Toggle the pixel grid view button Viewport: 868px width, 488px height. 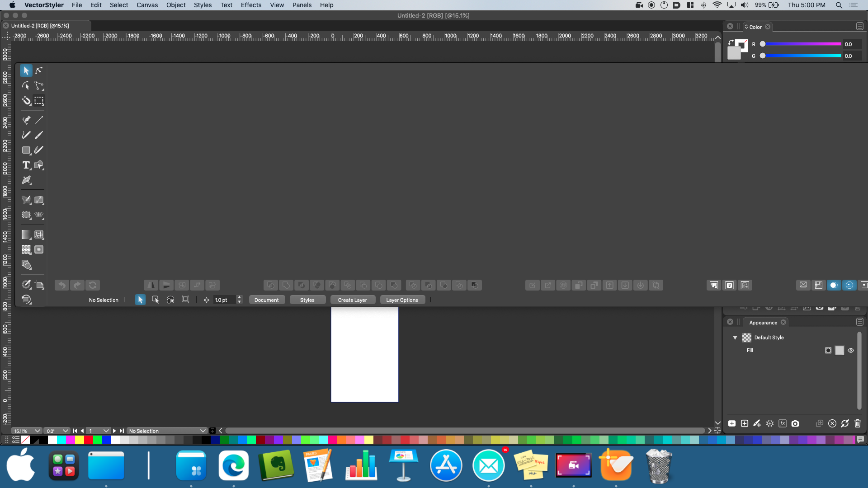[x=818, y=285]
